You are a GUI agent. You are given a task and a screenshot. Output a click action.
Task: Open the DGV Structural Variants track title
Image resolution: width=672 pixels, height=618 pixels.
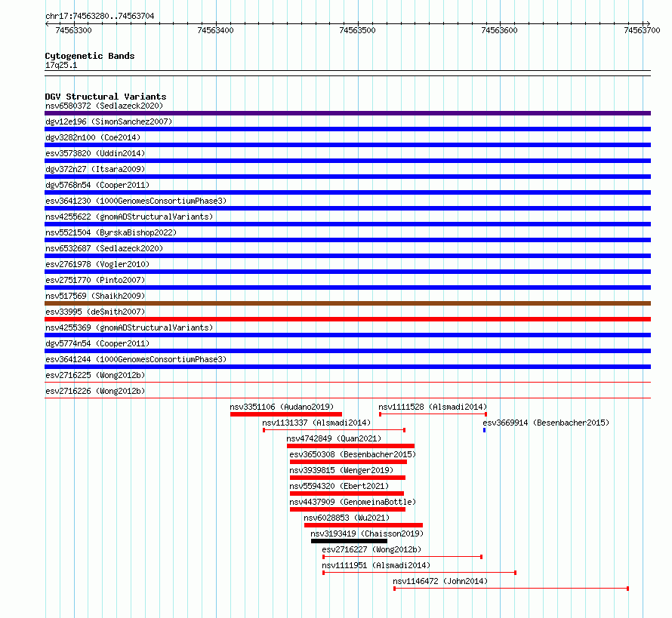(x=106, y=97)
